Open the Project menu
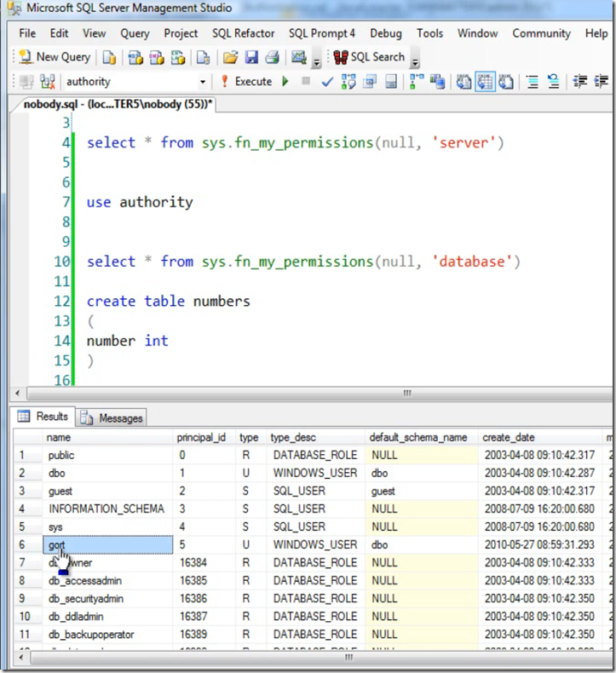Viewport: 616px width, 673px height. click(x=181, y=33)
